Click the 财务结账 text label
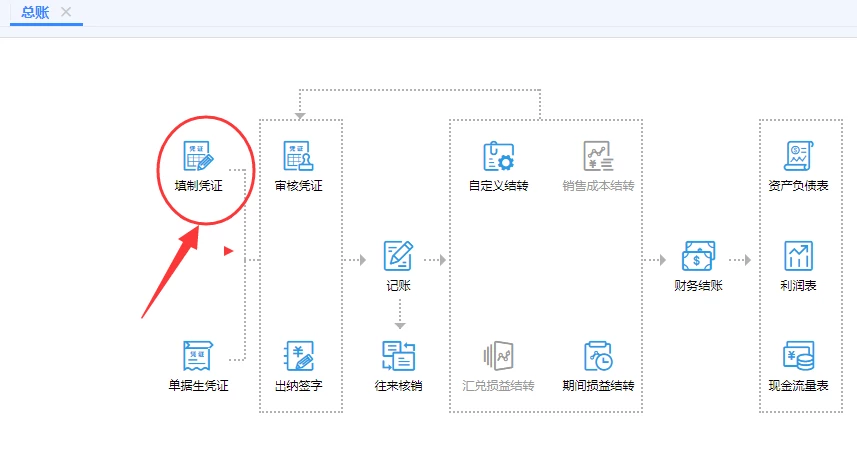 [698, 286]
